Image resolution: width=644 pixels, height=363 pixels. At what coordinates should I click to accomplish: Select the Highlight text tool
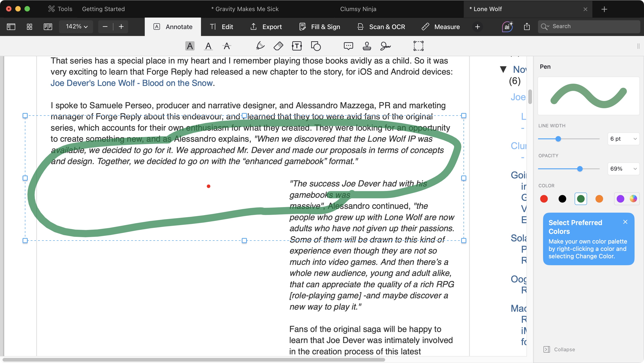click(x=190, y=46)
